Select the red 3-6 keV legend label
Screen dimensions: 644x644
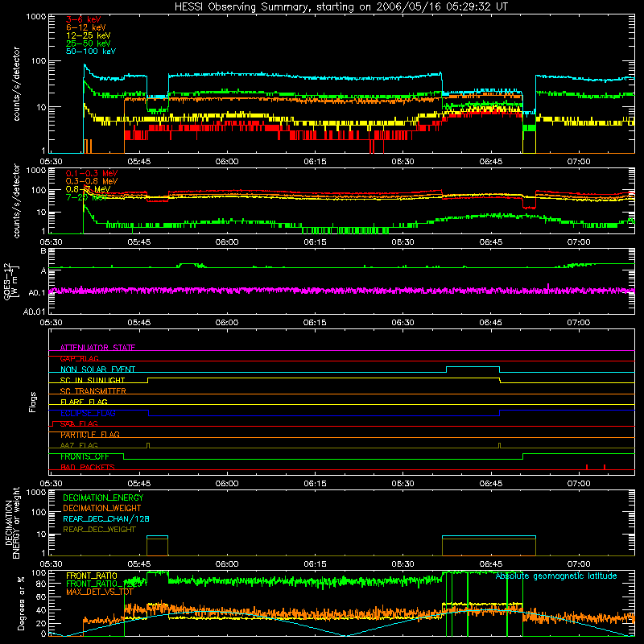[83, 19]
